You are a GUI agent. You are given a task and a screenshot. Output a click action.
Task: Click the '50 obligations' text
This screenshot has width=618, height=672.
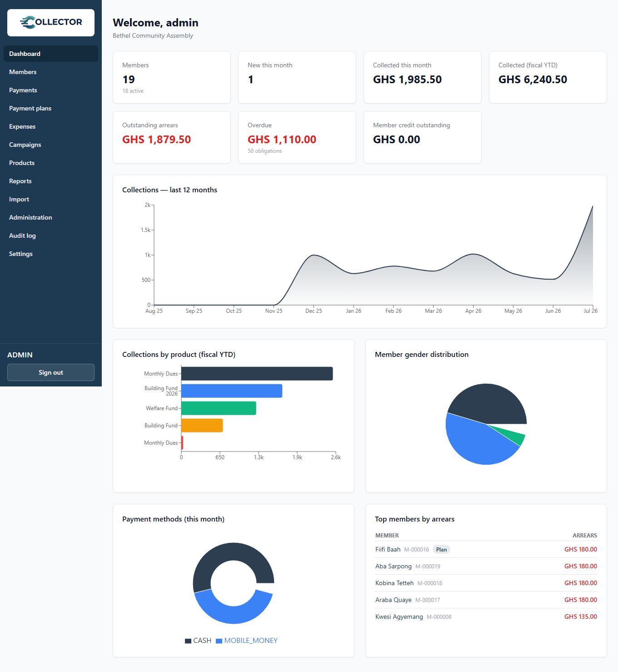click(264, 151)
